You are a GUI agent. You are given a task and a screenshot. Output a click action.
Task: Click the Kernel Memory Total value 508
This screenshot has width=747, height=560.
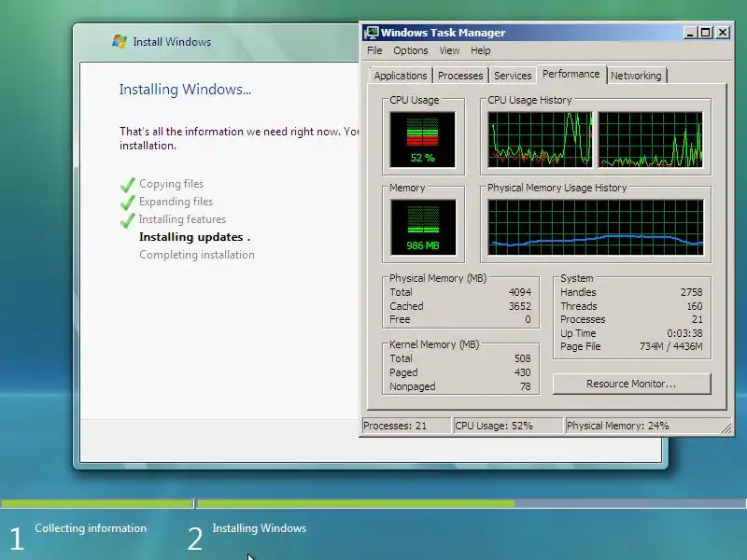(522, 358)
